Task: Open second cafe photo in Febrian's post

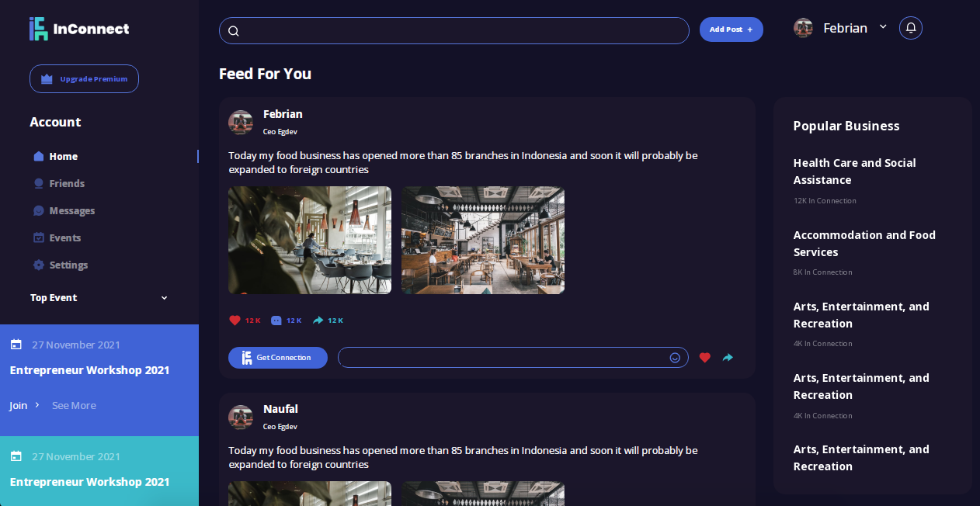Action: [483, 240]
